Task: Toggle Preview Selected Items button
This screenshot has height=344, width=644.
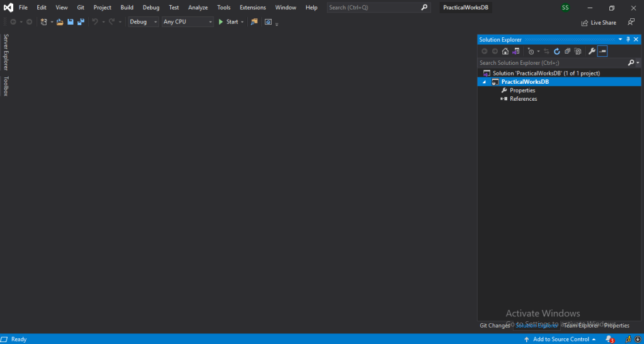Action: coord(602,52)
